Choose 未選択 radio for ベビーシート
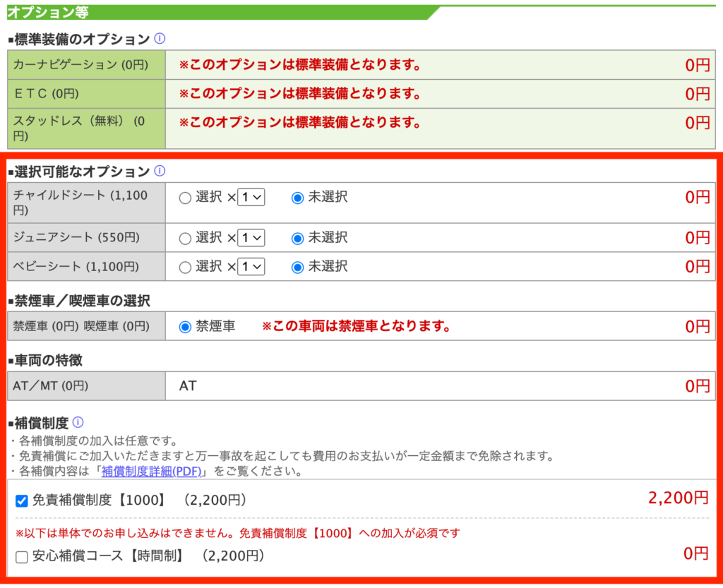723x588 pixels. [x=297, y=267]
